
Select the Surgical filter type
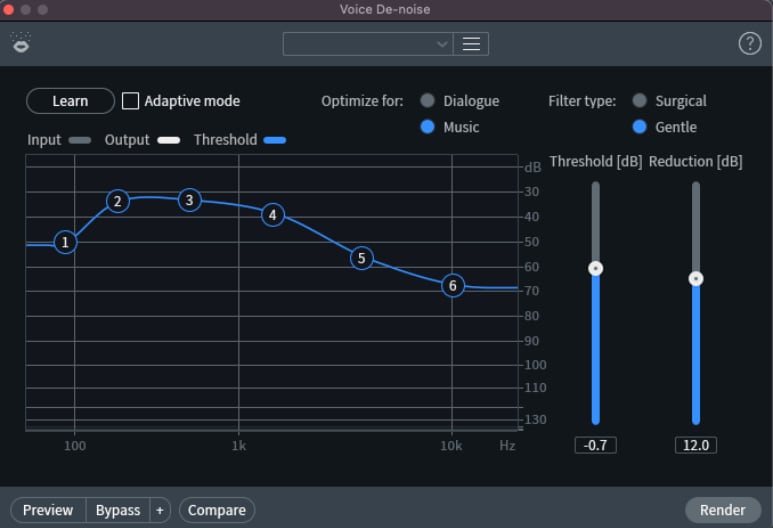[639, 101]
